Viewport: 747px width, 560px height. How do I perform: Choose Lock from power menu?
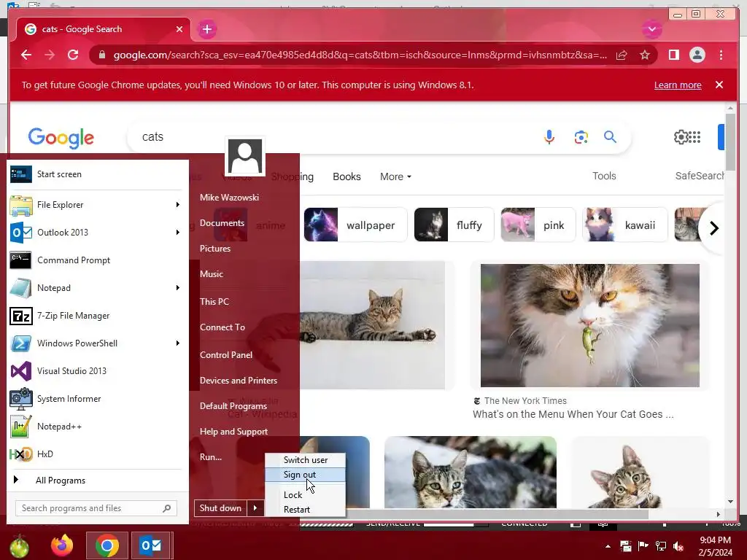tap(306, 495)
